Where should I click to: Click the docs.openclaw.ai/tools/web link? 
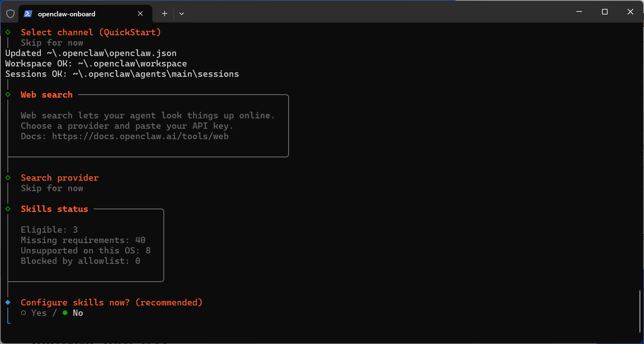coord(140,136)
